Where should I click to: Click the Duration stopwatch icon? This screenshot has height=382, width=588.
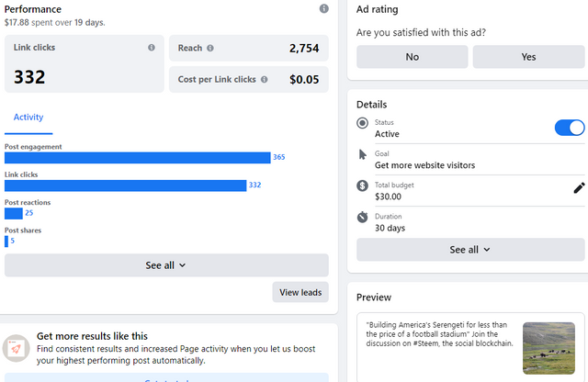tap(362, 217)
